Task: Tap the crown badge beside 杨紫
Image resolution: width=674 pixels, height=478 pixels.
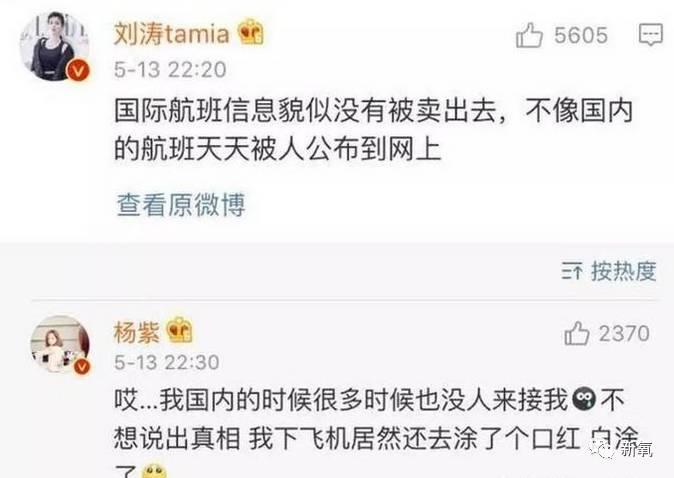Action: (179, 331)
